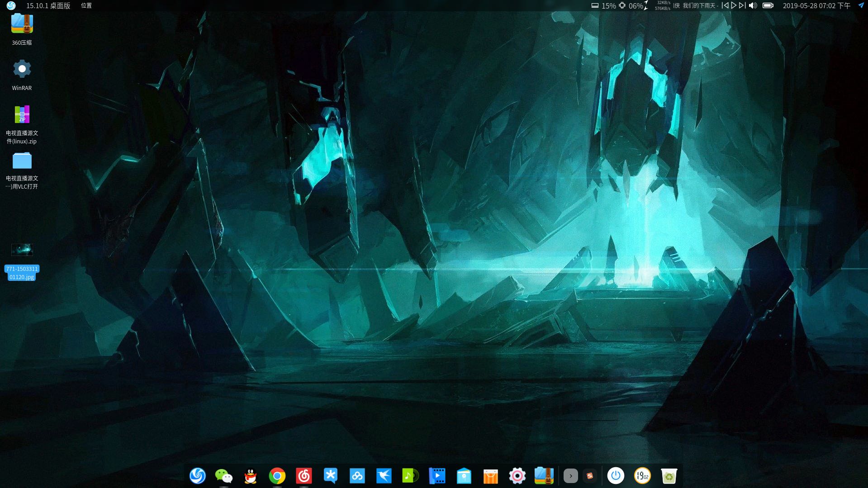Viewport: 868px width, 488px height.
Task: Click the volume speaker icon
Action: tap(753, 5)
